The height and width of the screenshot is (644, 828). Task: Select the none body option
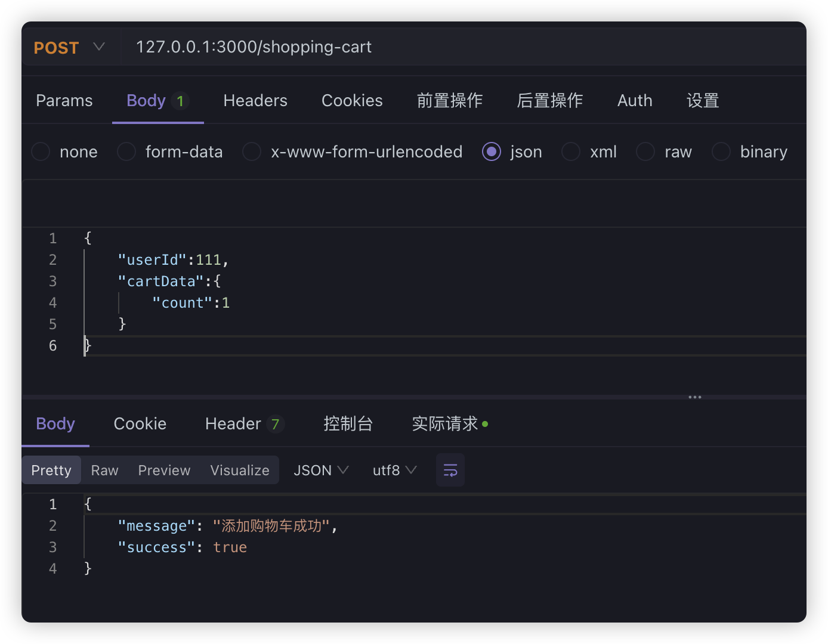point(40,151)
